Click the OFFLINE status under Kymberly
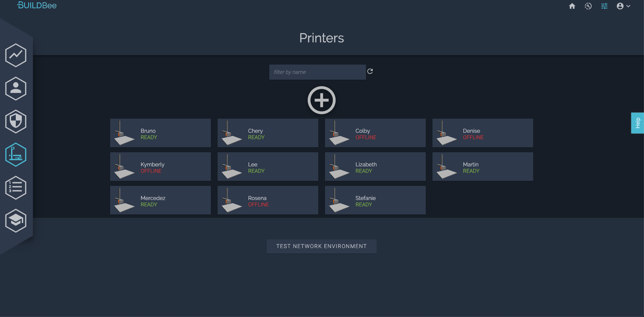 click(151, 171)
